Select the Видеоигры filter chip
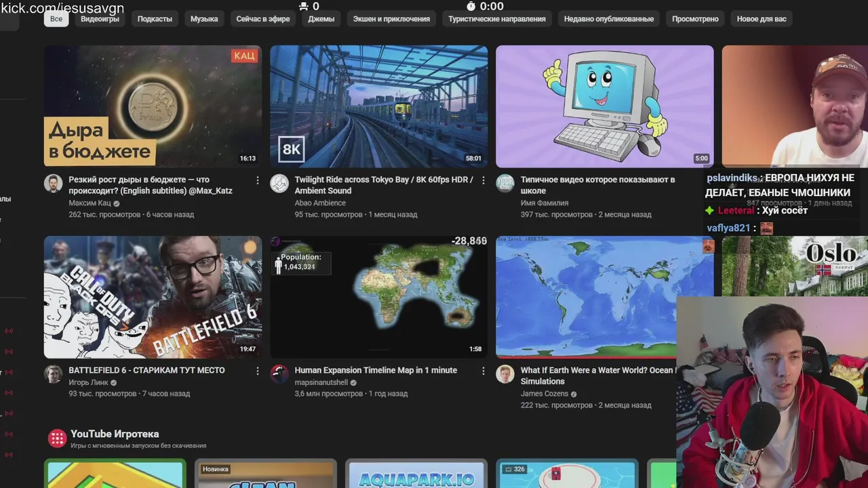The width and height of the screenshot is (868, 488). (100, 19)
